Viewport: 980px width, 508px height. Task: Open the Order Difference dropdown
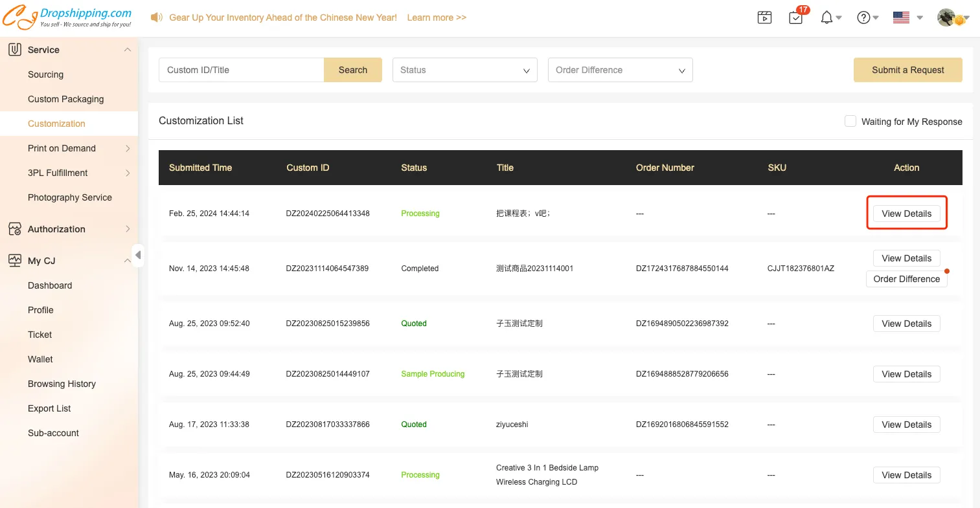coord(620,70)
